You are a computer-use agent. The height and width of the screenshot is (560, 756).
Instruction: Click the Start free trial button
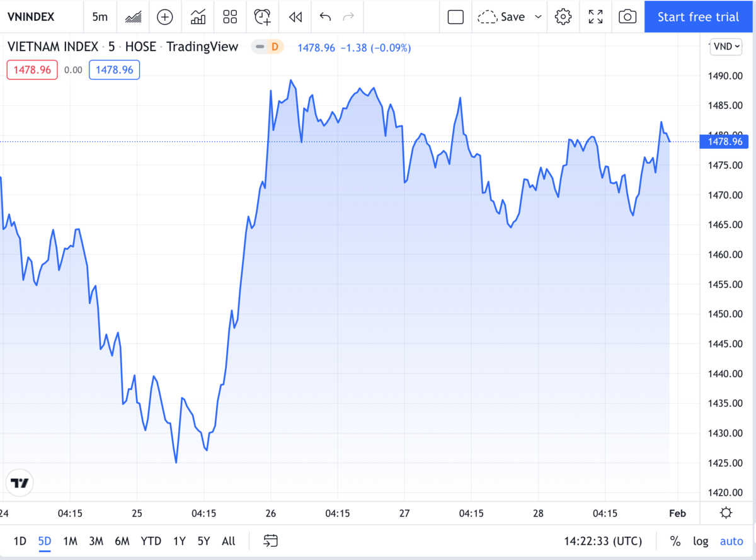[699, 16]
